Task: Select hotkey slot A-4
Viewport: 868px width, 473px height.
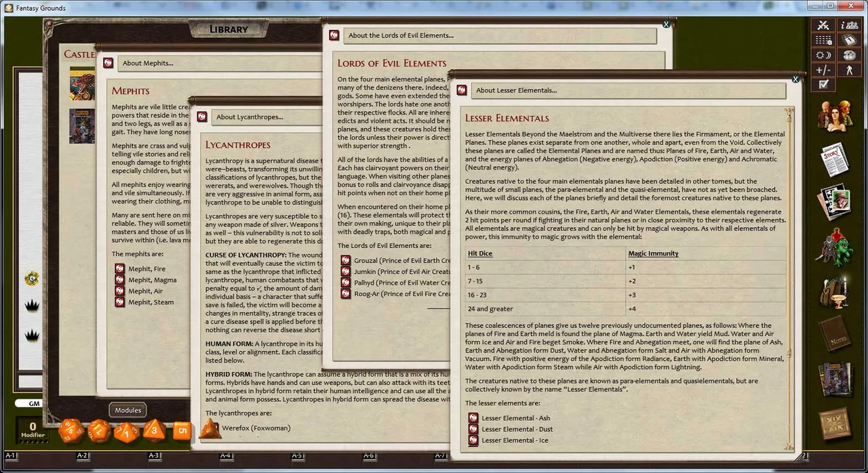Action: (226, 456)
